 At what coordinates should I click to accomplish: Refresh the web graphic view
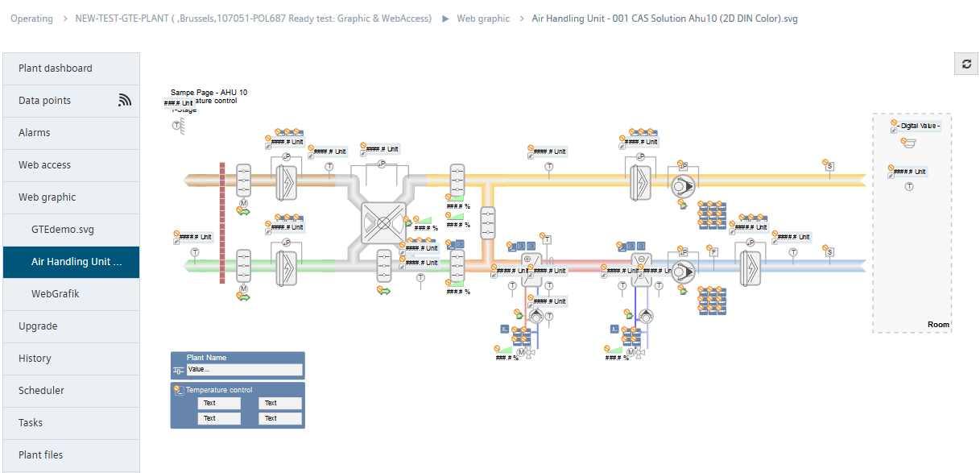[966, 64]
